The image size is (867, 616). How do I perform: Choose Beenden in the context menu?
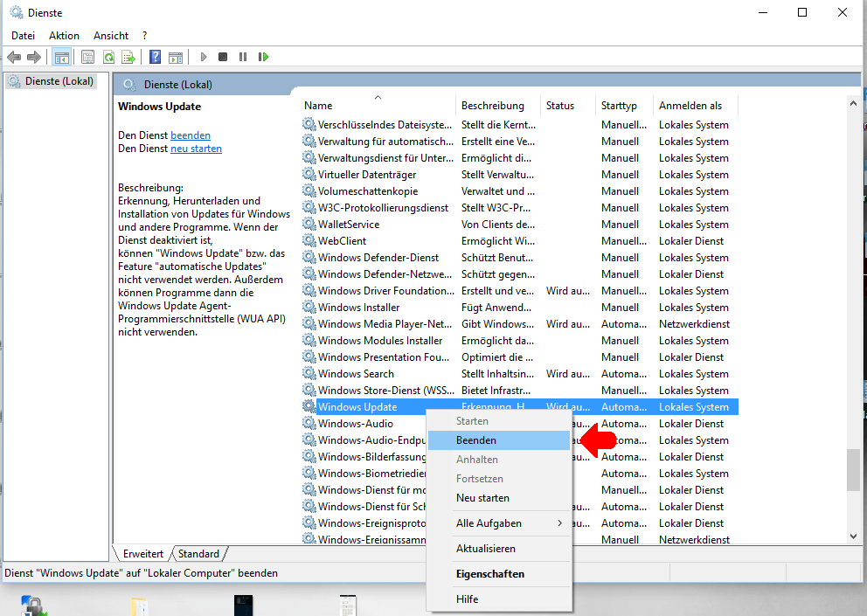coord(499,440)
